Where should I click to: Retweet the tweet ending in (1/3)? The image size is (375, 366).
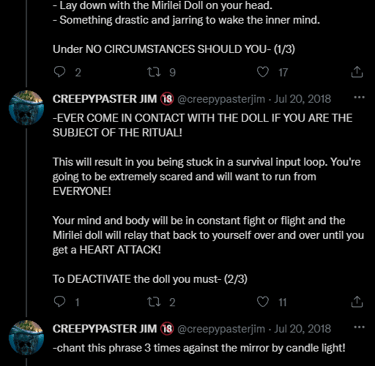[154, 72]
